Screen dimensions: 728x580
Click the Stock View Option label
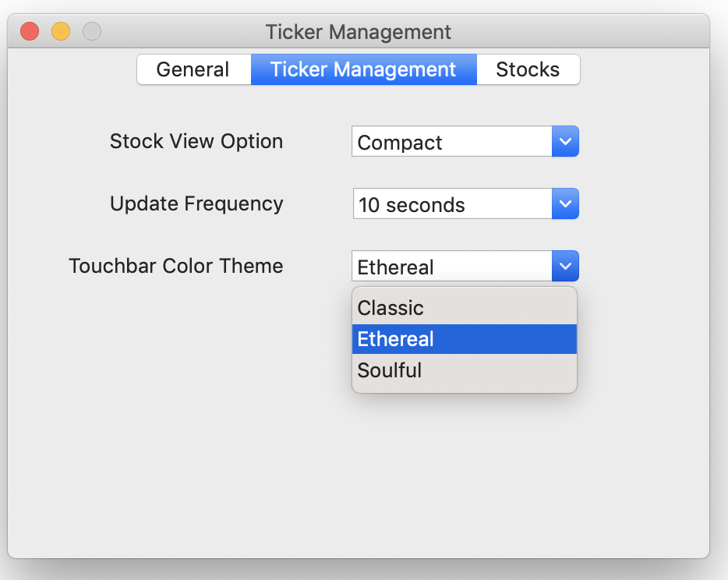click(x=196, y=142)
